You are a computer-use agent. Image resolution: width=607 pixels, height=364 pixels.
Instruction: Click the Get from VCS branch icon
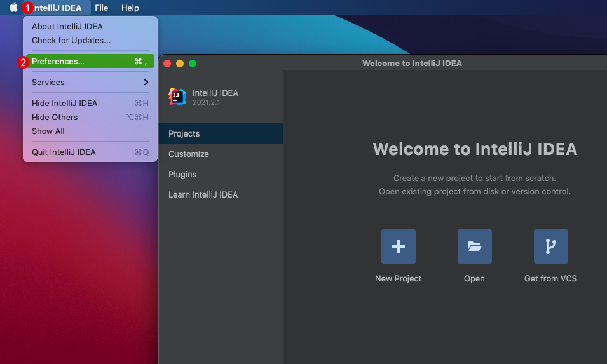550,246
